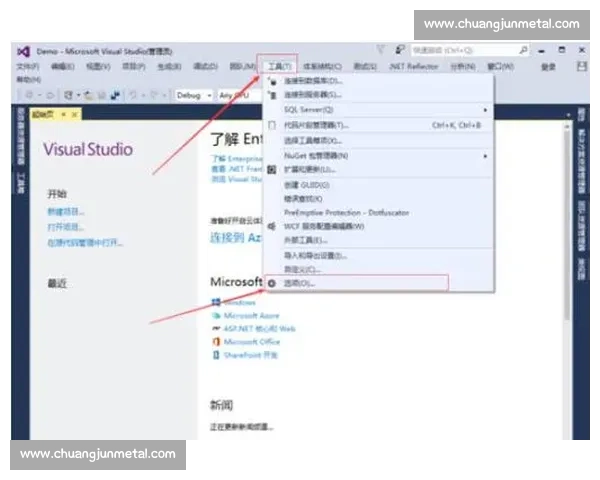Open the 打开项目... link
This screenshot has height=480, width=600.
pos(66,227)
